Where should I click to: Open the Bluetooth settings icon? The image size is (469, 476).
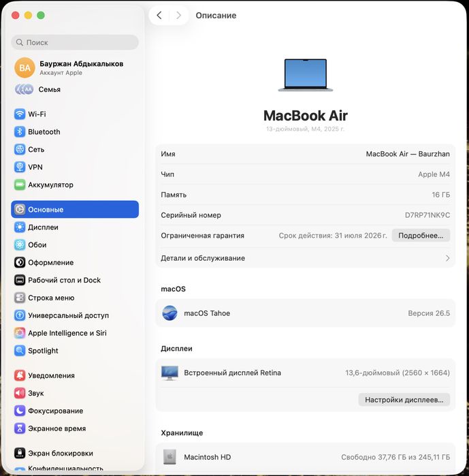pyautogui.click(x=20, y=131)
